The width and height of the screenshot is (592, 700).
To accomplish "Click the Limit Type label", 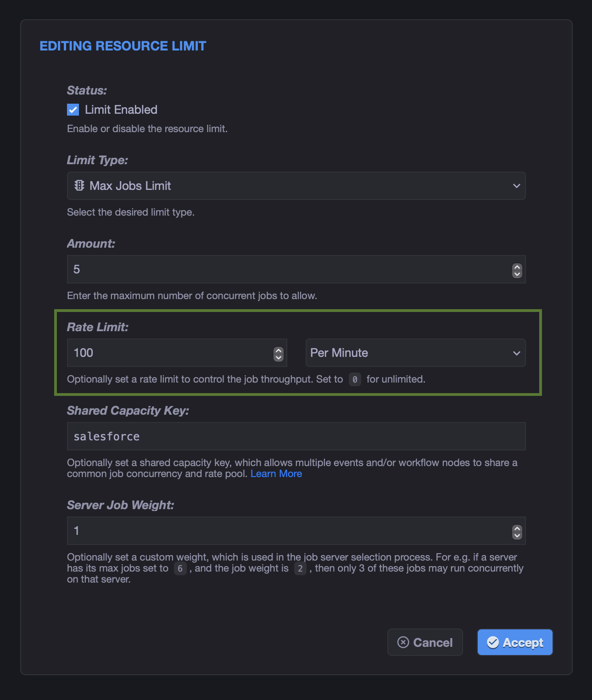I will (97, 160).
